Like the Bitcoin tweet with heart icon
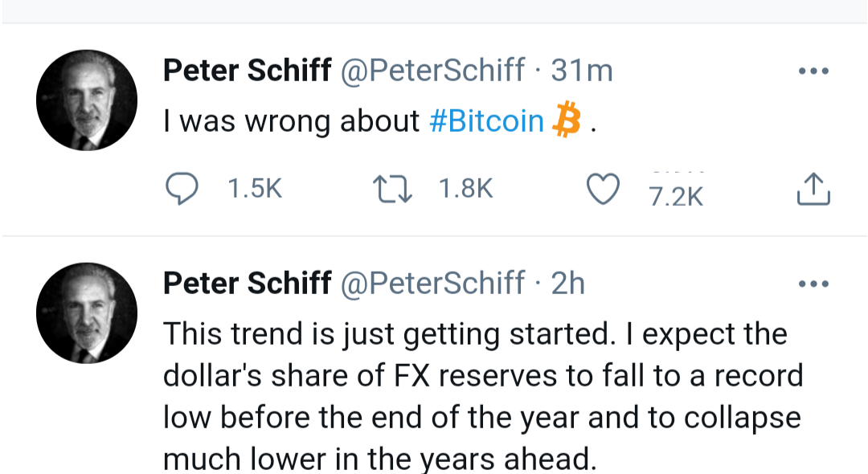 point(603,189)
